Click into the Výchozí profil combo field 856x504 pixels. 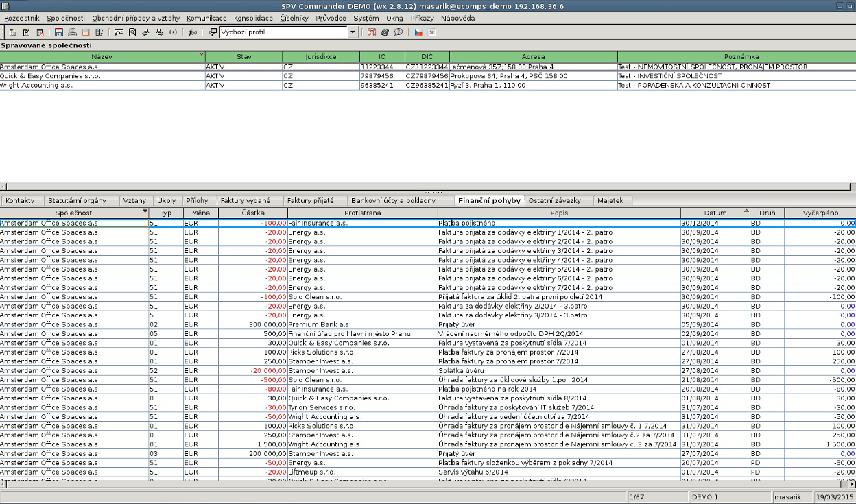point(284,32)
